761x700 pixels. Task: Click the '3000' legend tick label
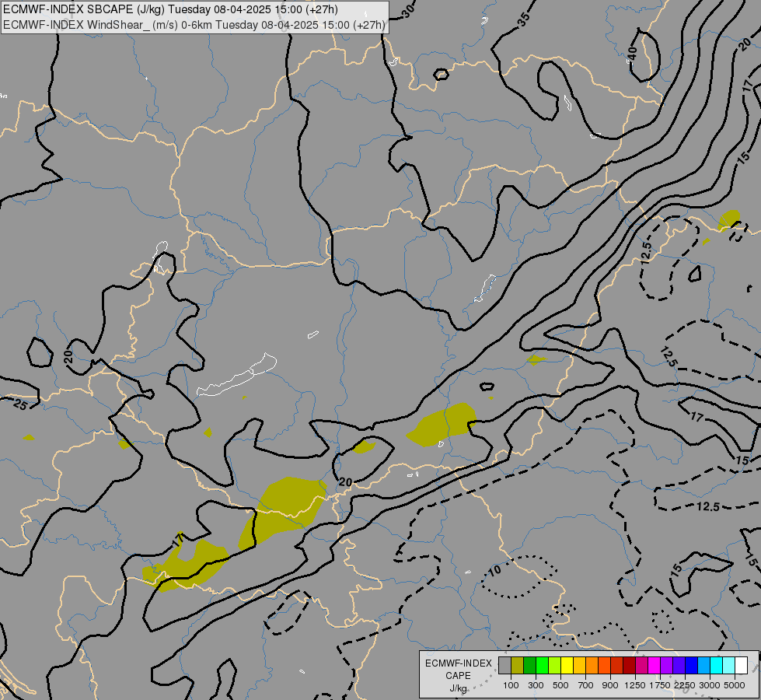(x=710, y=685)
